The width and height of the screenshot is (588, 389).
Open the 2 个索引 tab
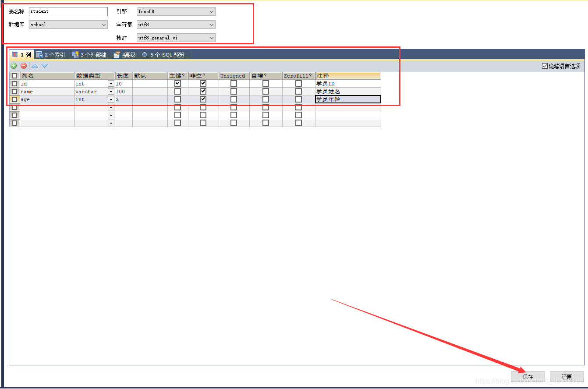pos(50,55)
